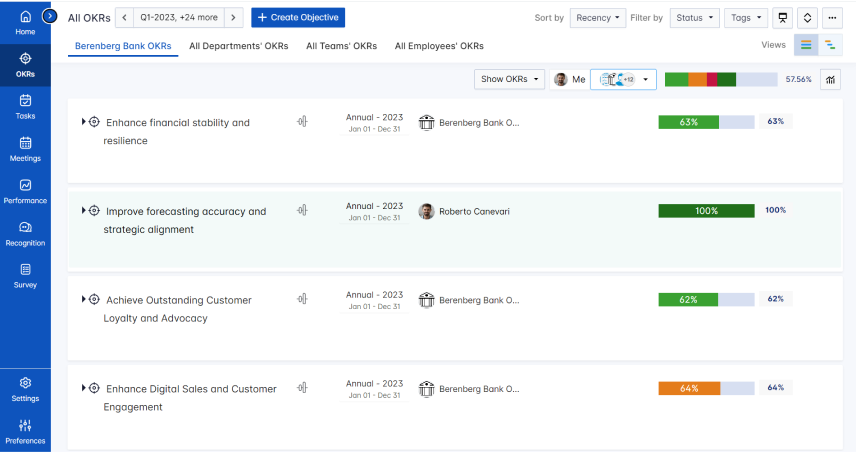Click the 63% green progress bar
This screenshot has height=452, width=856.
point(706,122)
